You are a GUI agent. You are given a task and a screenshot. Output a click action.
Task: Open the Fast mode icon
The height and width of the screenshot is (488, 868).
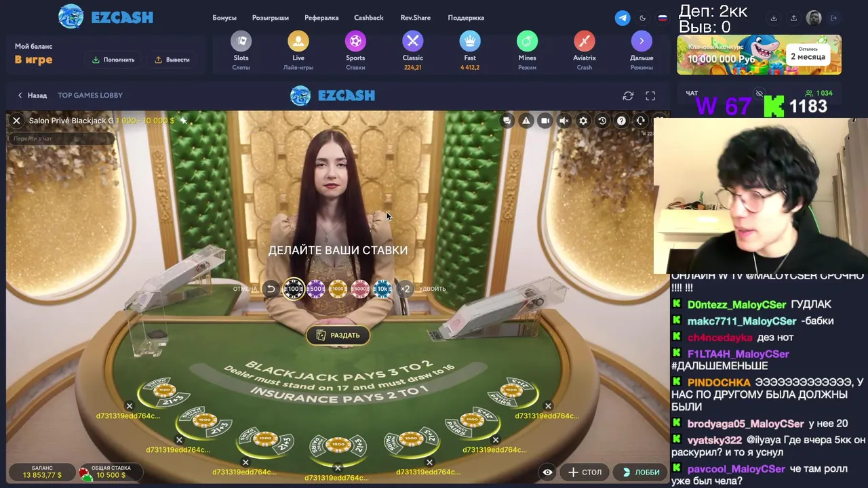tap(470, 42)
